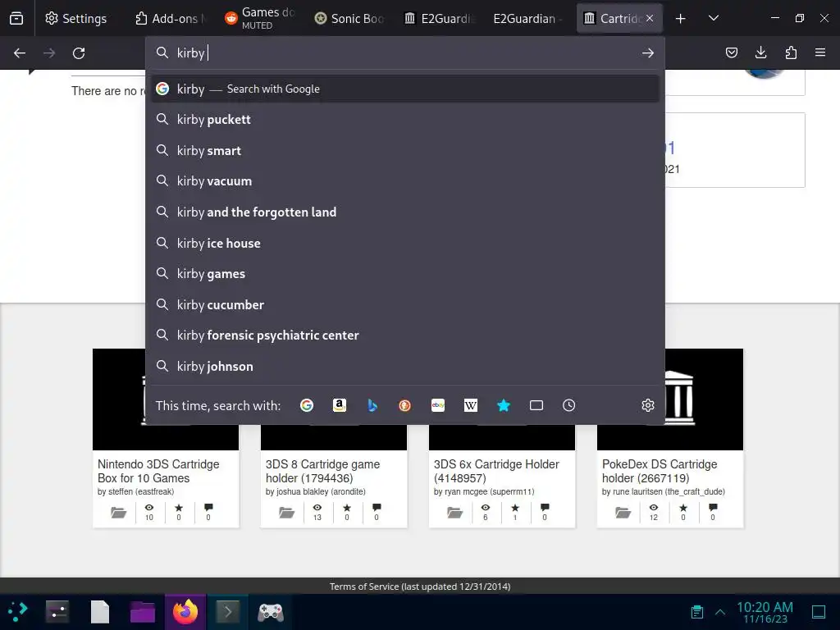
Task: Search open tabs icon
Action: tap(536, 405)
